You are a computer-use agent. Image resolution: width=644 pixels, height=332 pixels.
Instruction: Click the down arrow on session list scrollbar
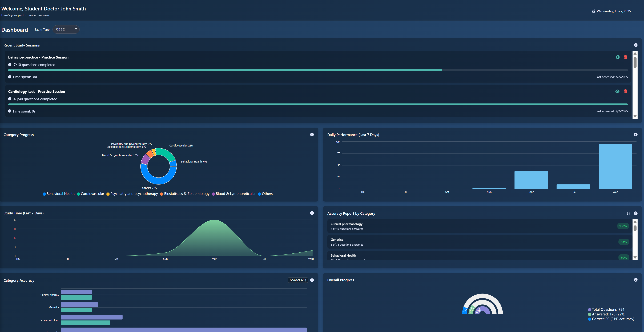(635, 116)
